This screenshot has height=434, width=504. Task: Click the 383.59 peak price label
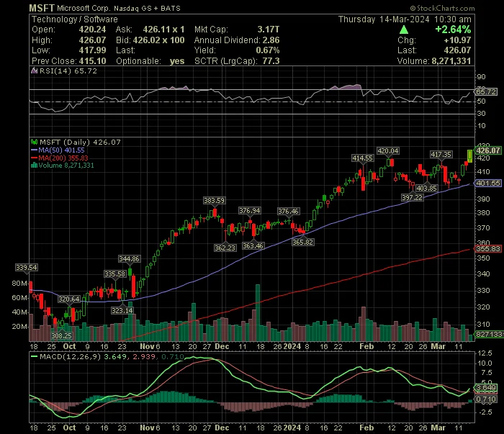[x=214, y=201]
